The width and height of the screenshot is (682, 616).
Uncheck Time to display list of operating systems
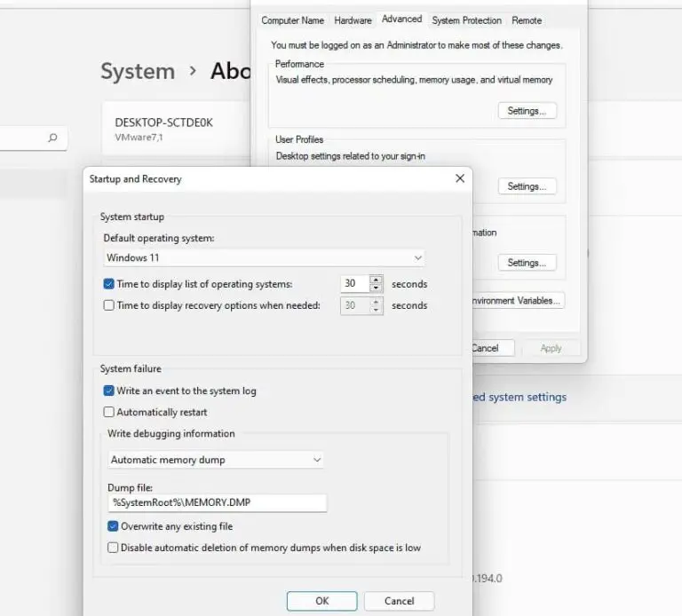point(109,284)
